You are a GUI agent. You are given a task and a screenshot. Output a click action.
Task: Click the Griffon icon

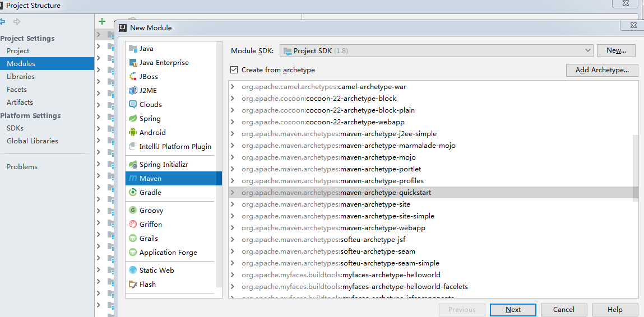tap(133, 224)
